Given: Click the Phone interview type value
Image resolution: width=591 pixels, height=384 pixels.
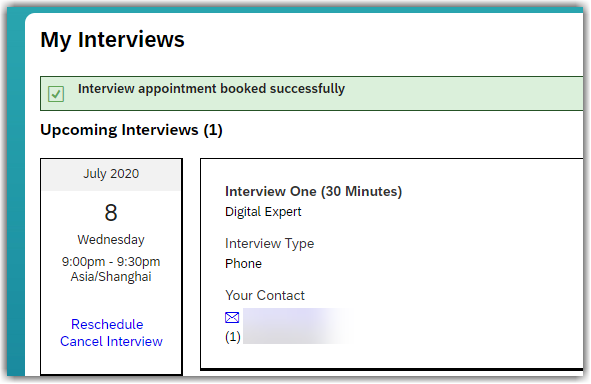Looking at the screenshot, I should tap(243, 263).
